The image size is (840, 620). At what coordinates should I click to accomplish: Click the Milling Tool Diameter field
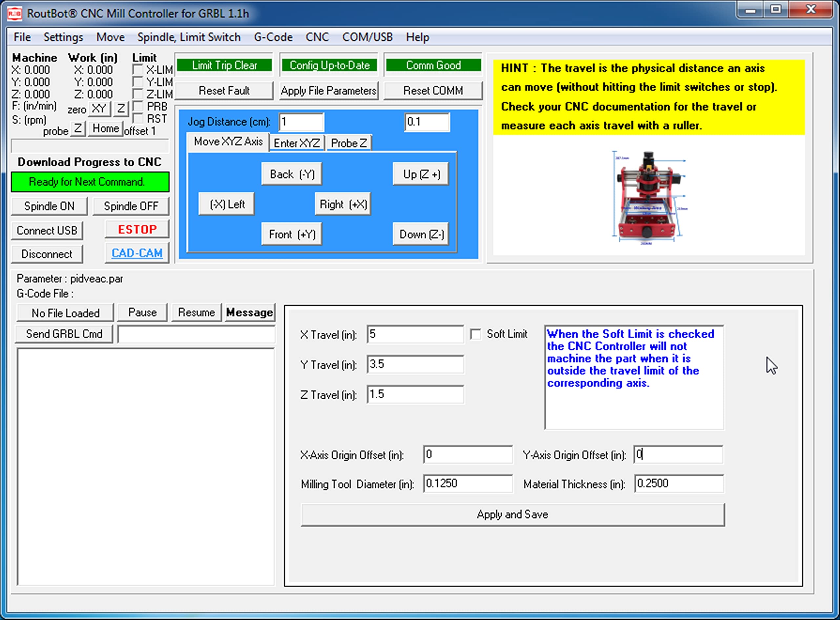tap(468, 483)
